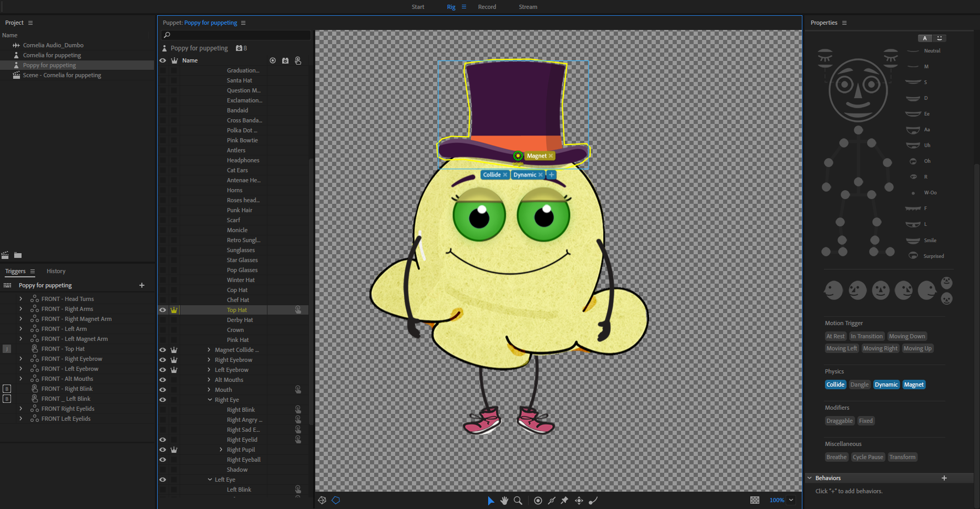Click the blue polygon outline icon

point(336,500)
